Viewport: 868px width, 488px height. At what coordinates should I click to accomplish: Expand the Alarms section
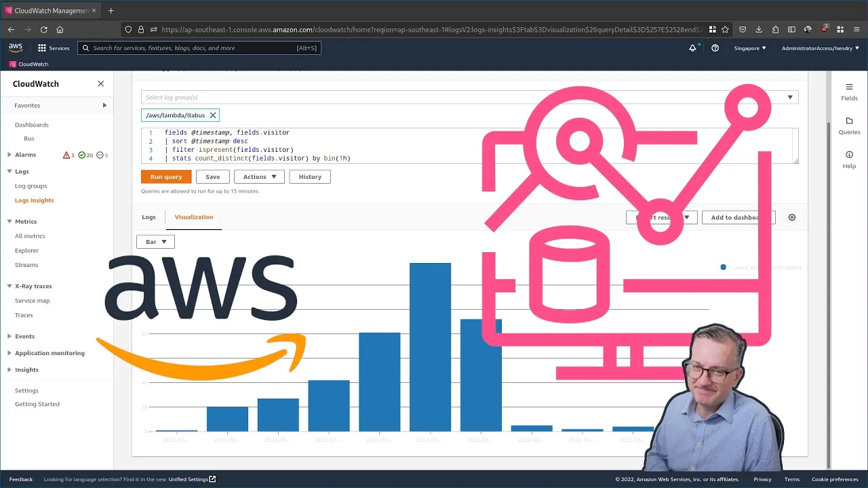click(9, 155)
